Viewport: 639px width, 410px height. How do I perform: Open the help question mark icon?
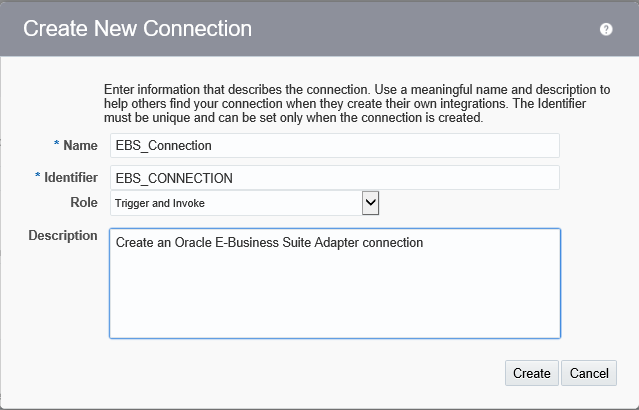coord(606,29)
